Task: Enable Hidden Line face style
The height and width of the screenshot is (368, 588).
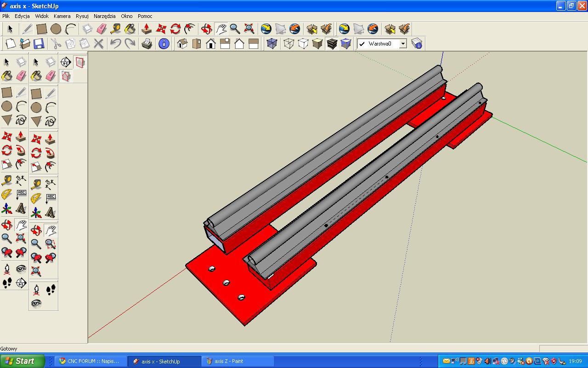Action: click(303, 44)
